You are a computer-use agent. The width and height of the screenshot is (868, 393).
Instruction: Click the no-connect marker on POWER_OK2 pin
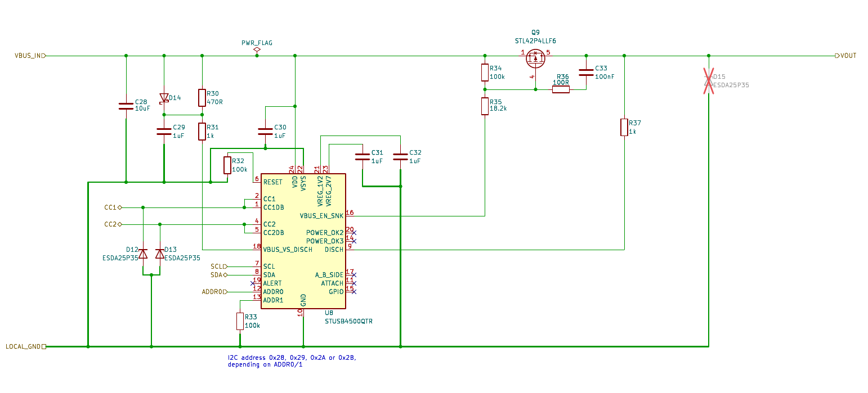[354, 233]
